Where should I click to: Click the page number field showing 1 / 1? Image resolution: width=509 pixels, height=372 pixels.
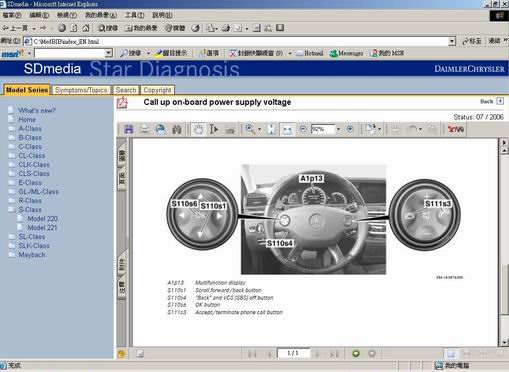(x=293, y=353)
